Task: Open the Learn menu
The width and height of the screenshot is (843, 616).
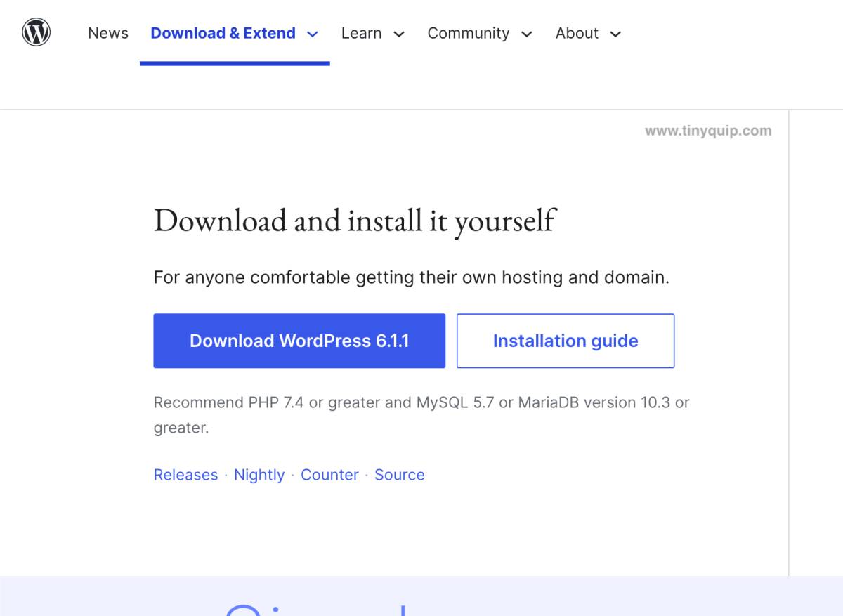Action: click(361, 33)
